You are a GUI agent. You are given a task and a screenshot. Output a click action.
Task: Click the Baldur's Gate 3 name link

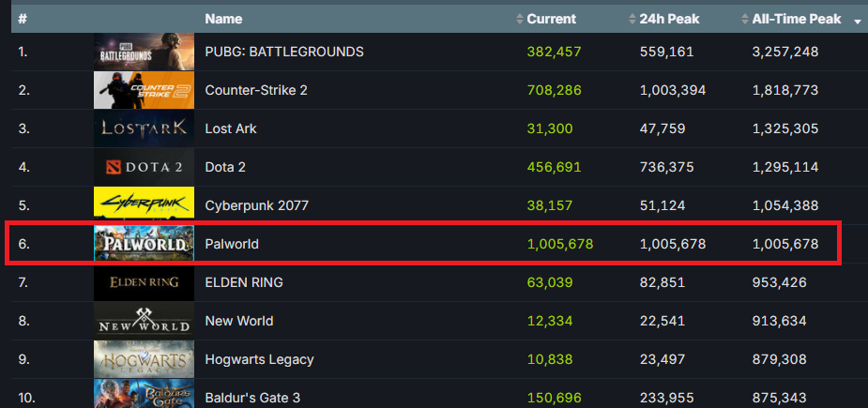point(252,398)
